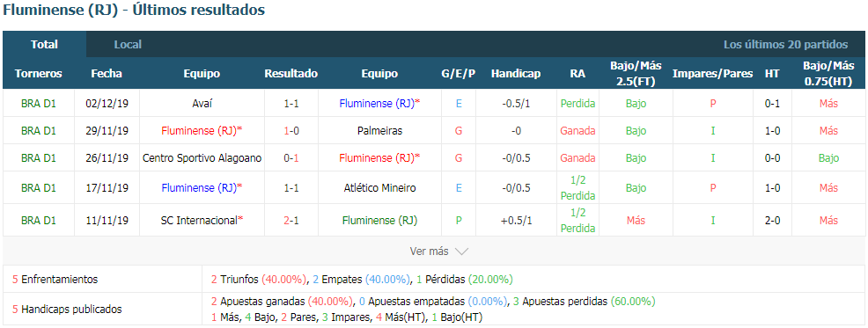Open the Palmeiras team link
Viewport: 868px width, 328px height.
point(379,130)
